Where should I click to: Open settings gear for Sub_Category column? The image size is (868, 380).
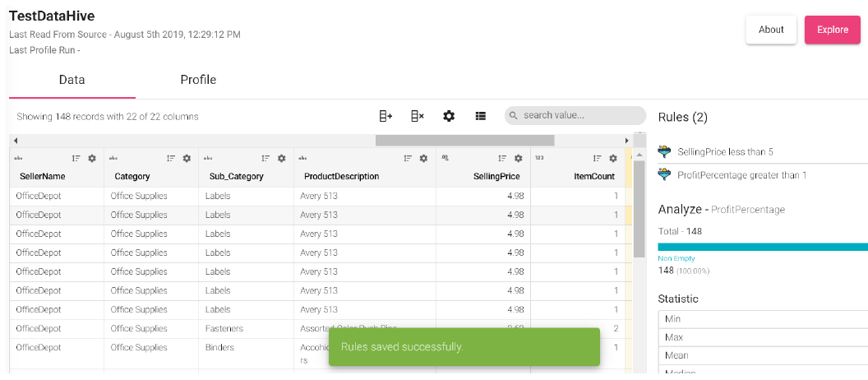click(281, 158)
